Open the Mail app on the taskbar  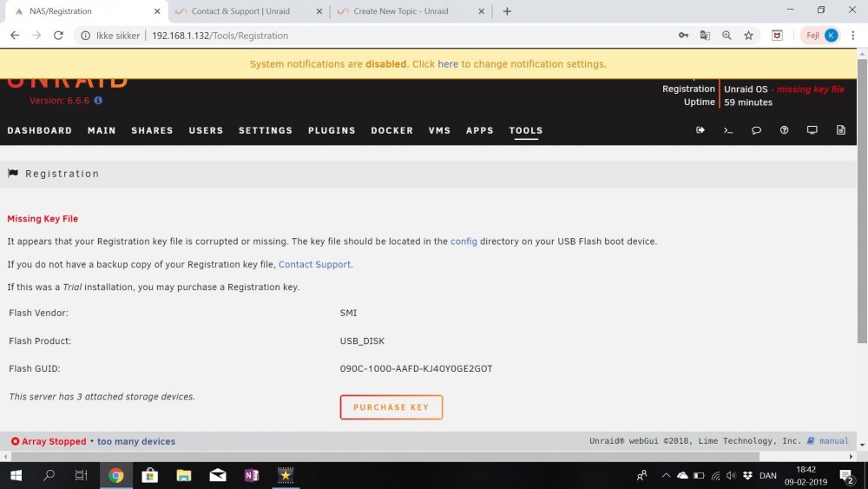pos(218,475)
